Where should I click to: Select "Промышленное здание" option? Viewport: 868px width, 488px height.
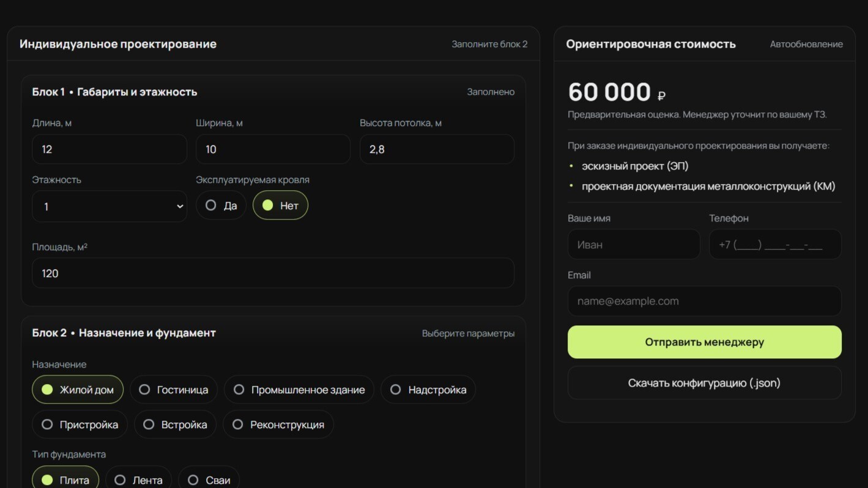point(299,389)
